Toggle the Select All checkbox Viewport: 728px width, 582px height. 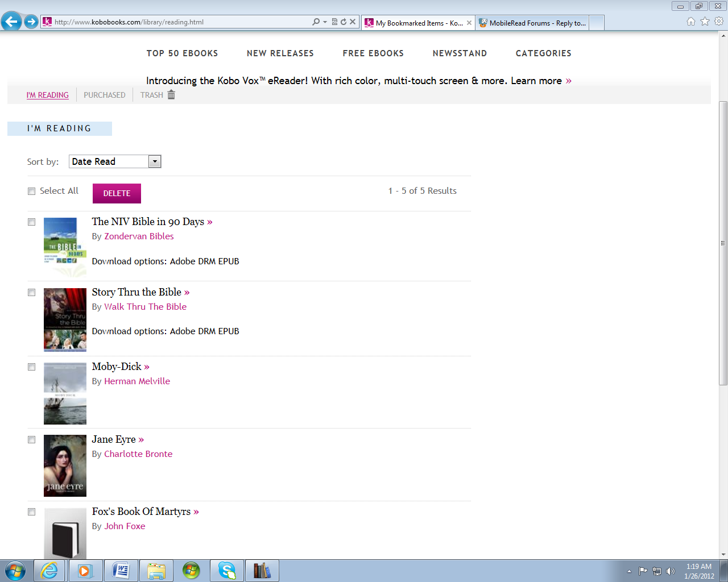point(32,192)
